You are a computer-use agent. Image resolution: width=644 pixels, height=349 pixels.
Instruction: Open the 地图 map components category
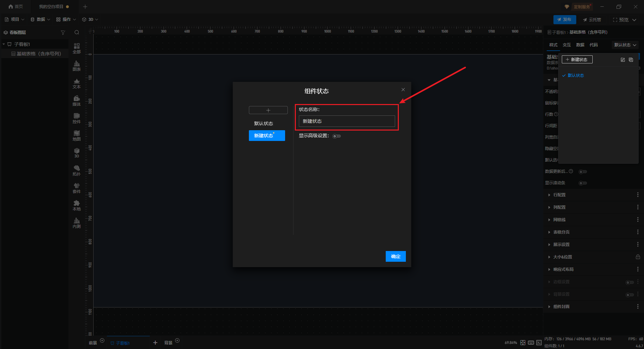pyautogui.click(x=76, y=135)
